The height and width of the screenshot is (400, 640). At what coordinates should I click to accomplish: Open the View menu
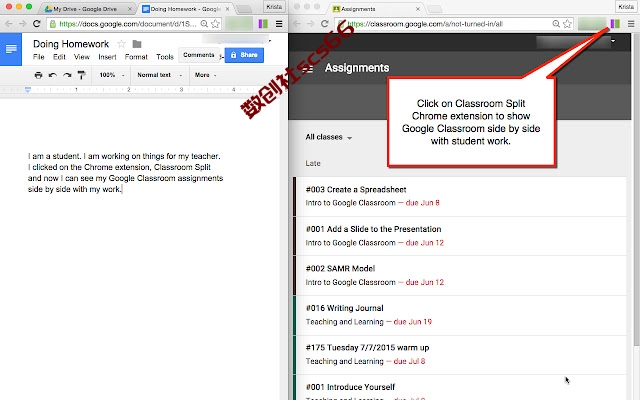82,57
